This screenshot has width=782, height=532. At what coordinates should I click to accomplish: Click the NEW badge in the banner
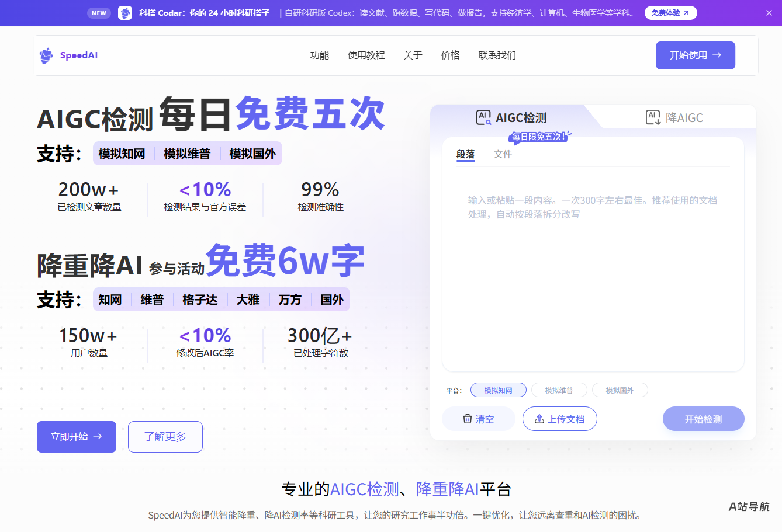click(99, 13)
